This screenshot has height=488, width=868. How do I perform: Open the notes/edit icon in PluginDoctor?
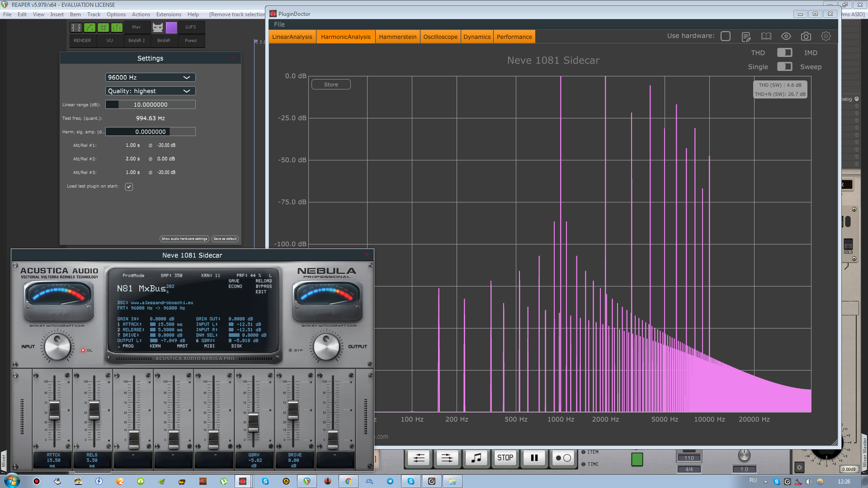click(746, 37)
